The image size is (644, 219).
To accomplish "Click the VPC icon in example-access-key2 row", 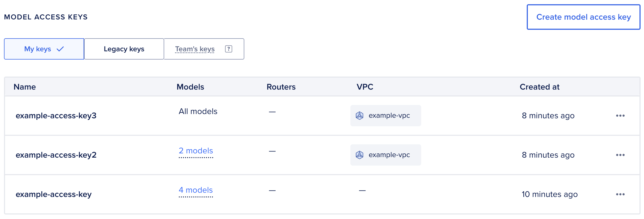I will [360, 155].
